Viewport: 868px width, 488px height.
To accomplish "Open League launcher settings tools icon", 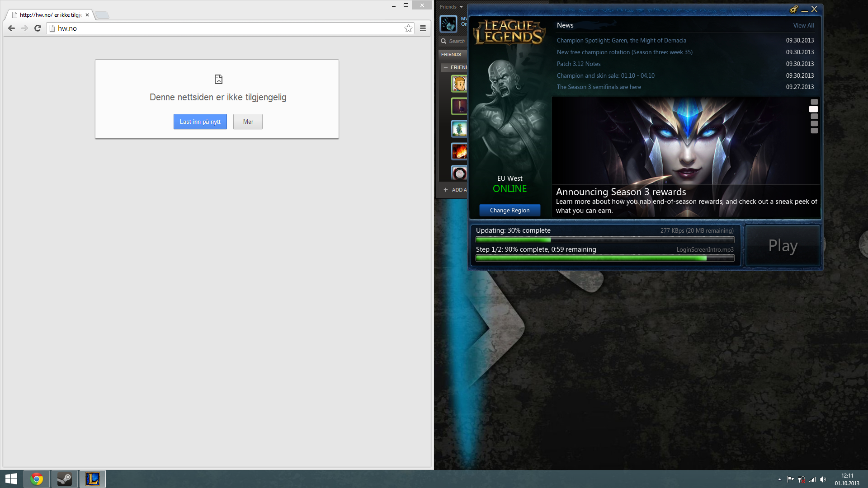I will 793,9.
